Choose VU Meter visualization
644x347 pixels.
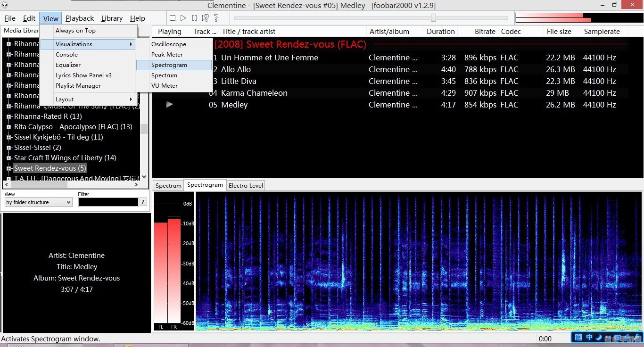(174, 85)
